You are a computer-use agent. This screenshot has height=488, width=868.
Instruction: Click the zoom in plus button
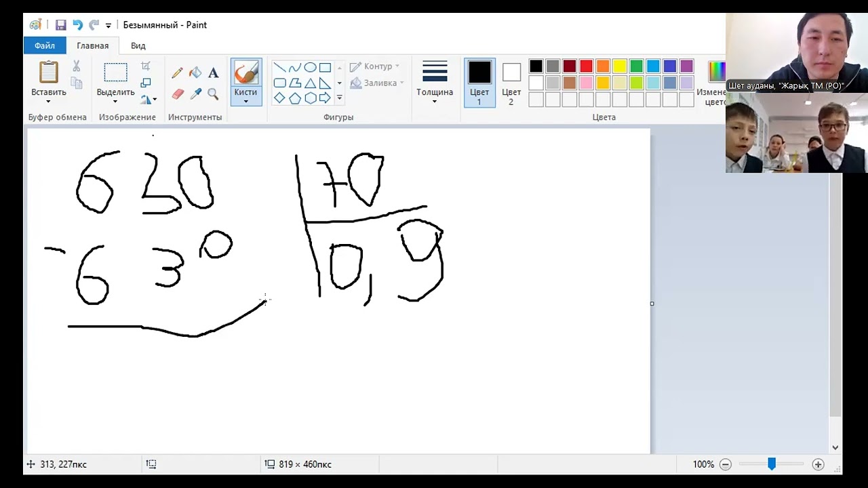click(x=818, y=464)
